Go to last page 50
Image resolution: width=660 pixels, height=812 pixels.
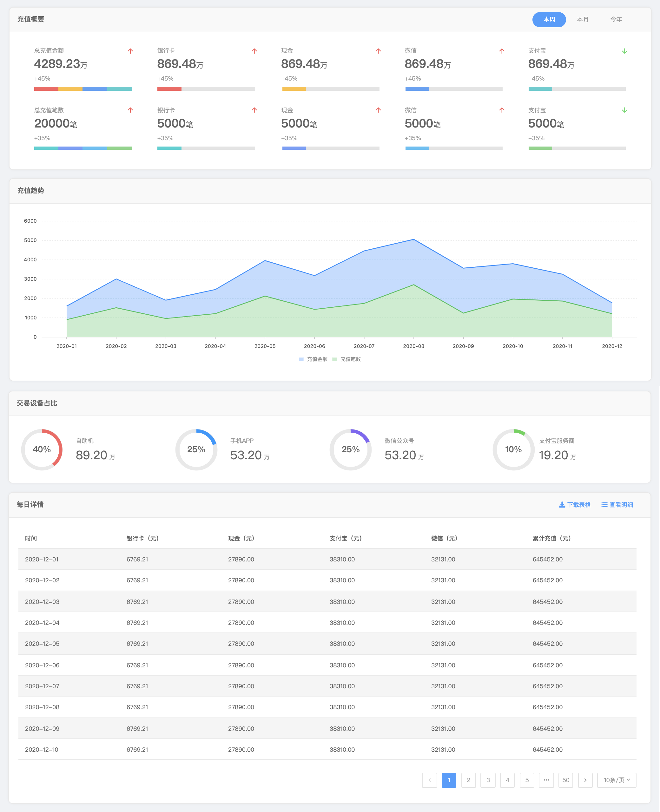tap(566, 780)
